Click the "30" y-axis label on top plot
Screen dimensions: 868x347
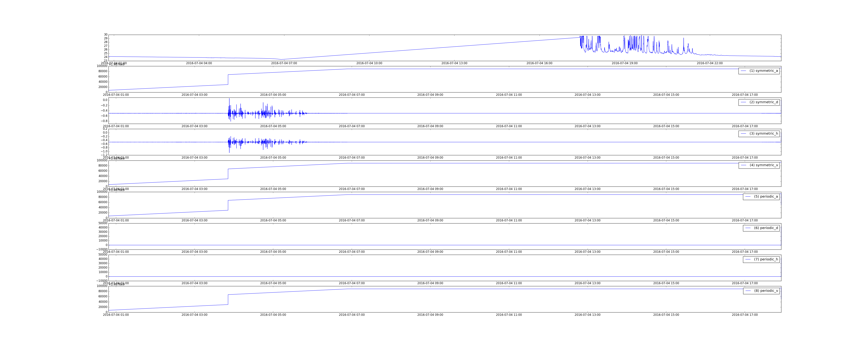[106, 35]
